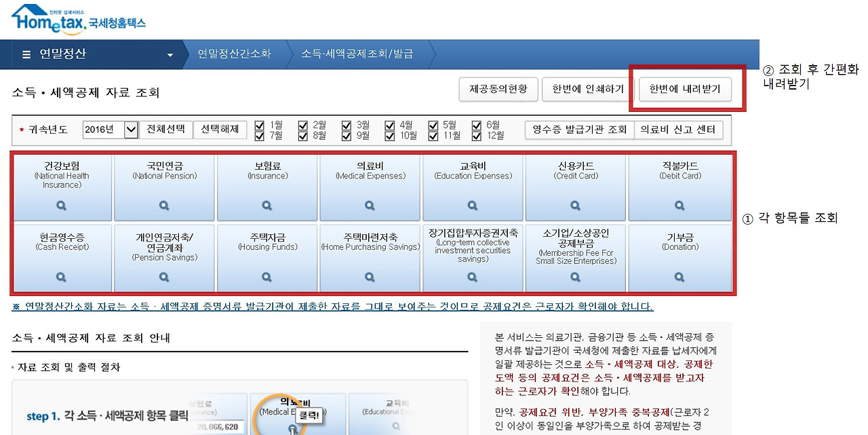
Task: Toggle the 11월 checkbox
Action: (x=433, y=135)
